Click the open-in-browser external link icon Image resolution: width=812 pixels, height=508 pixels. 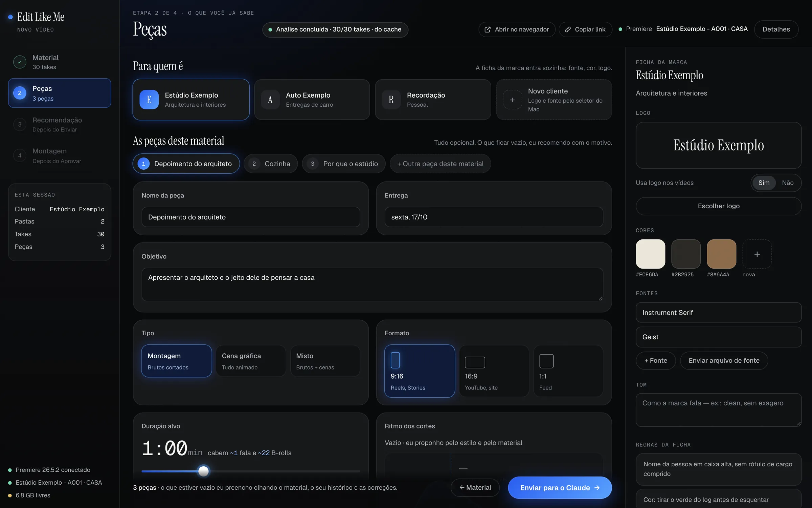[x=488, y=29]
